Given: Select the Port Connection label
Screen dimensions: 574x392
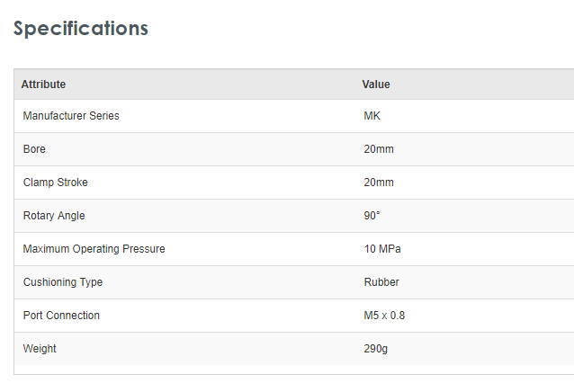Looking at the screenshot, I should click(61, 316).
